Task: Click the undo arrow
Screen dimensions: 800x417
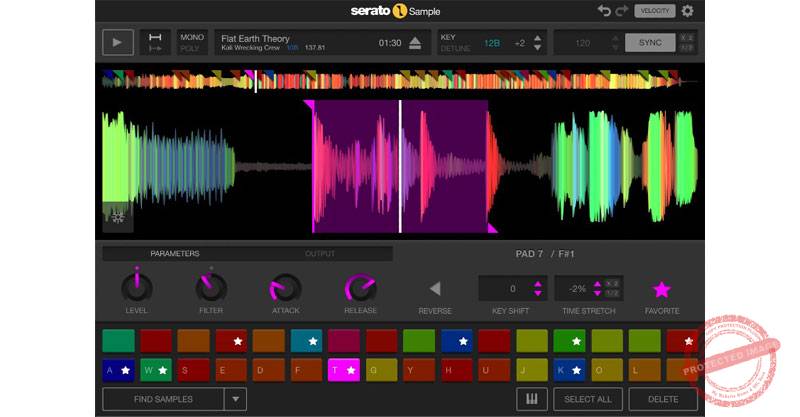Action: coord(603,11)
